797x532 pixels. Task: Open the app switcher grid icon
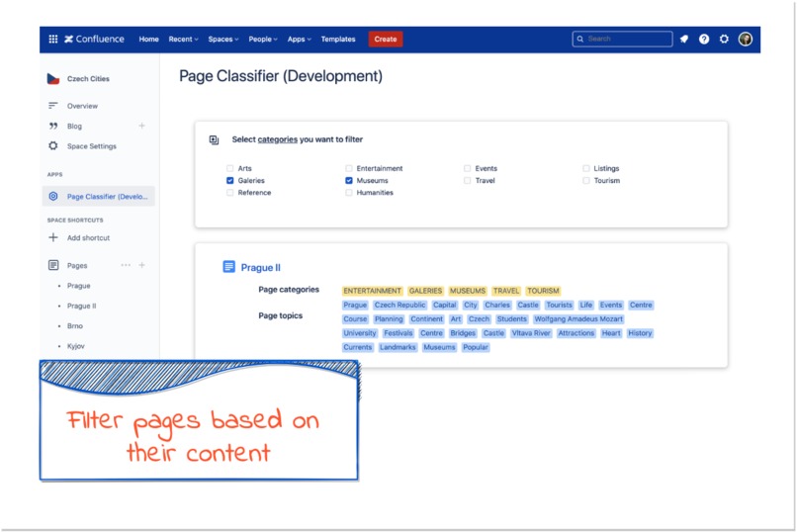52,40
